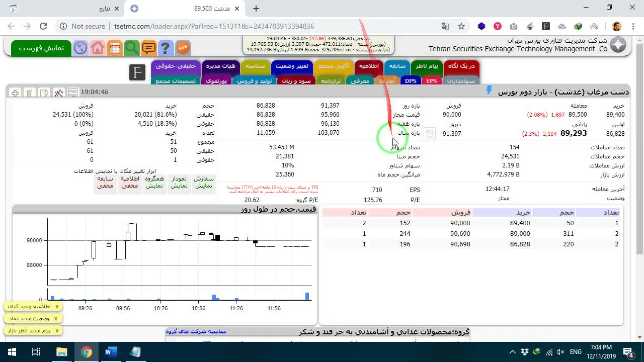Open the orange messages speech bubble icon
Viewport: 644px width, 362px height.
(149, 48)
